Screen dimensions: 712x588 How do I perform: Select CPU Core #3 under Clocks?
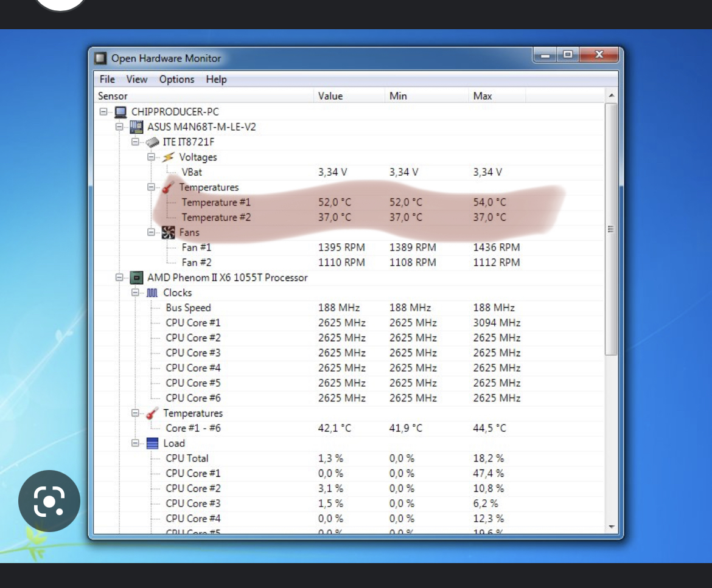coord(349,353)
